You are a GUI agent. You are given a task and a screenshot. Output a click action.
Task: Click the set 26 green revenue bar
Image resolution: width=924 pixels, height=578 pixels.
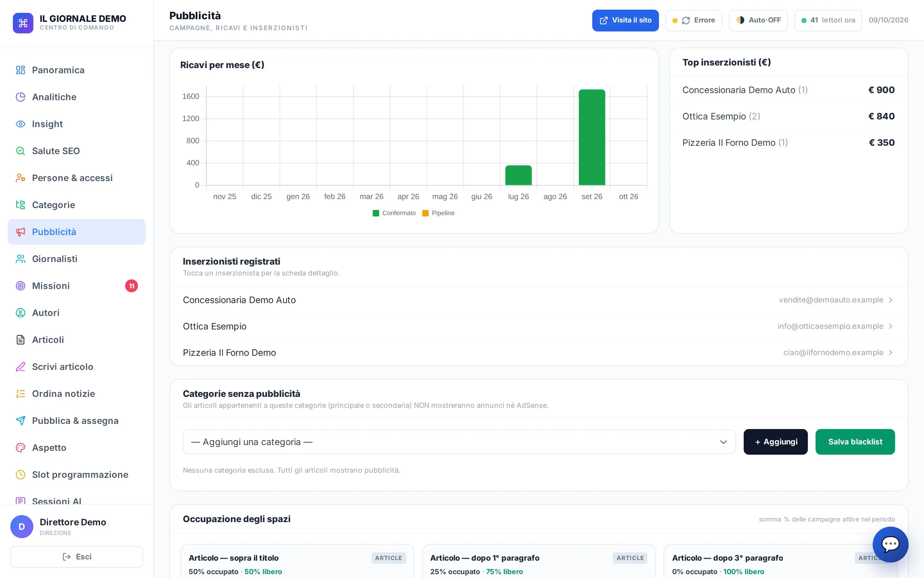point(592,137)
